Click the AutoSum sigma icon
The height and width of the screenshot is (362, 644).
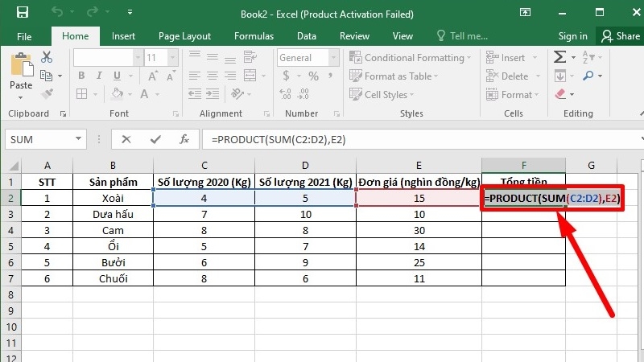559,56
